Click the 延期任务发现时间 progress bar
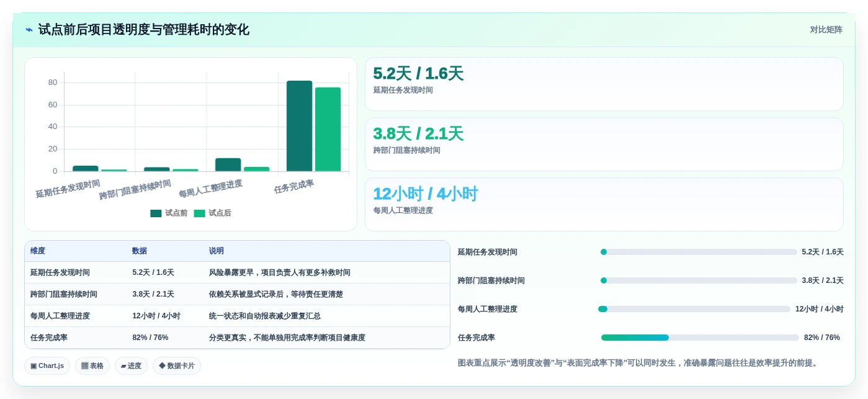 [699, 252]
